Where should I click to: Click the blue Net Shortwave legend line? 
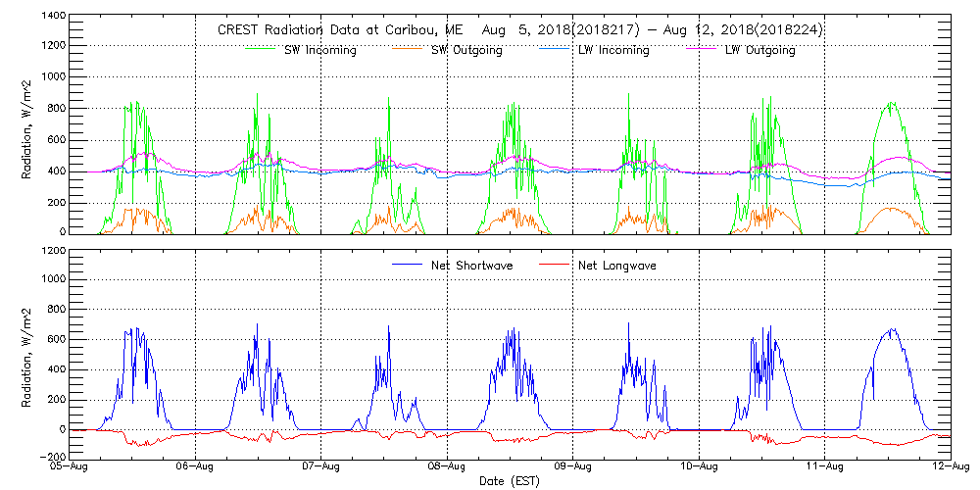[x=408, y=265]
